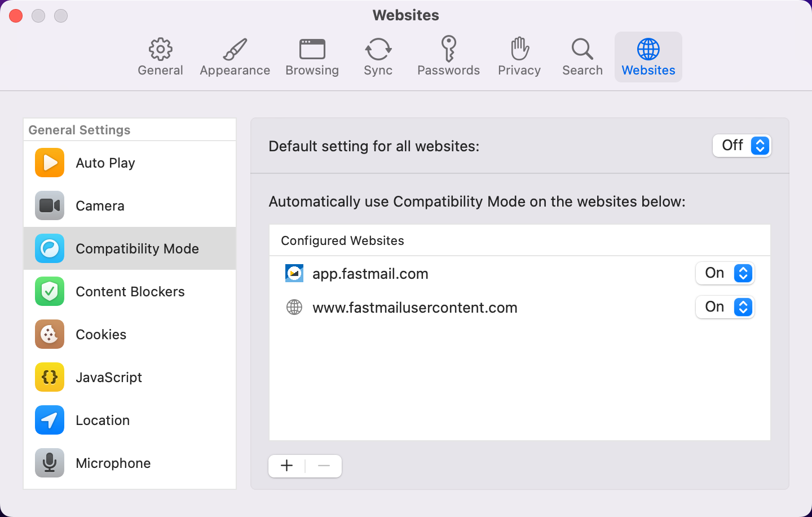Screen dimensions: 812x517
Task: Open the Microphone settings
Action: (x=113, y=463)
